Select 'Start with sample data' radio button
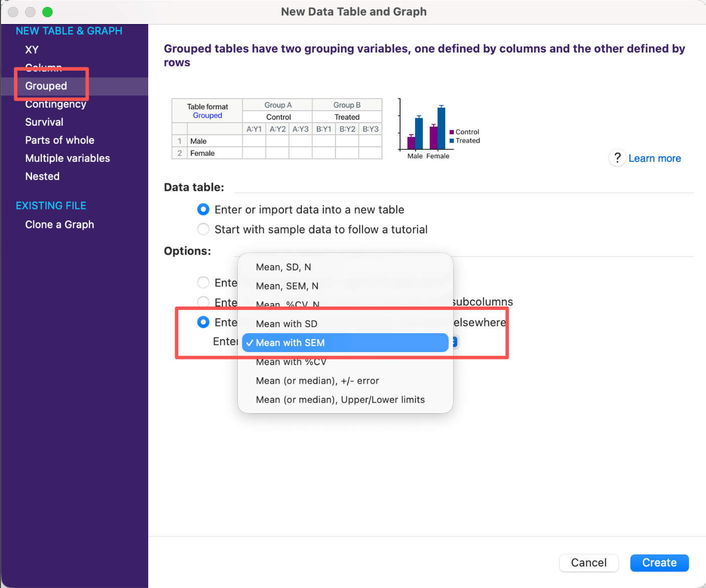 (203, 229)
